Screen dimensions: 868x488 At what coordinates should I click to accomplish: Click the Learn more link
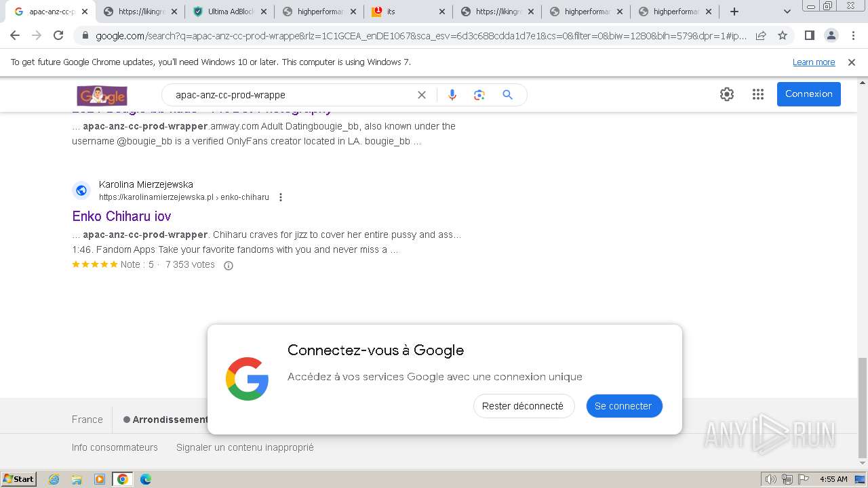pyautogui.click(x=814, y=62)
